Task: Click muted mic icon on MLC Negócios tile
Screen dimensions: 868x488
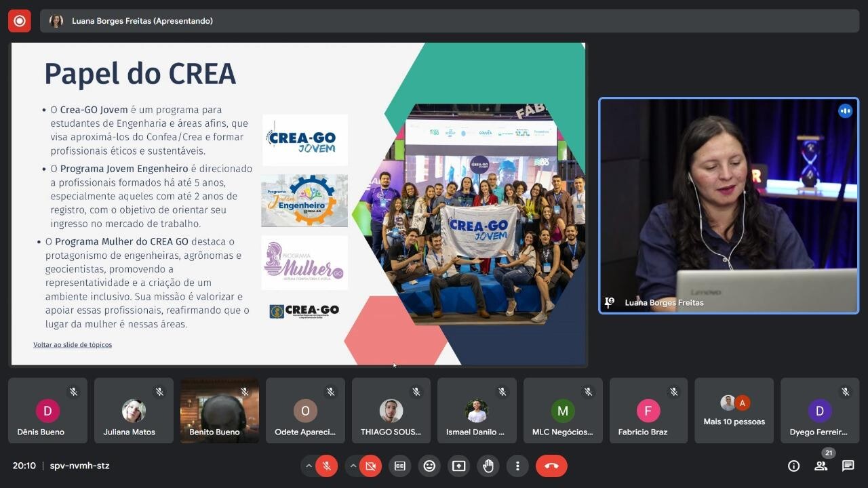Action: point(588,392)
